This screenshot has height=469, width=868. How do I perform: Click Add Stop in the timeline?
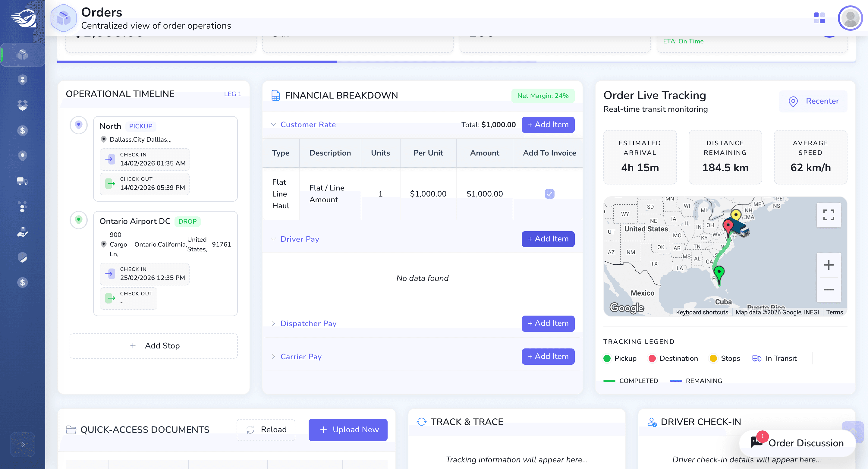154,346
